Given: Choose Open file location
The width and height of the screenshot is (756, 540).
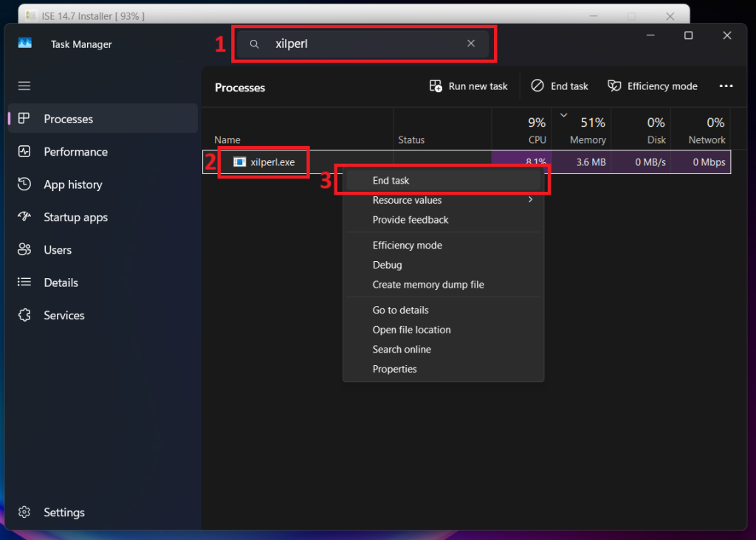Looking at the screenshot, I should point(443,330).
